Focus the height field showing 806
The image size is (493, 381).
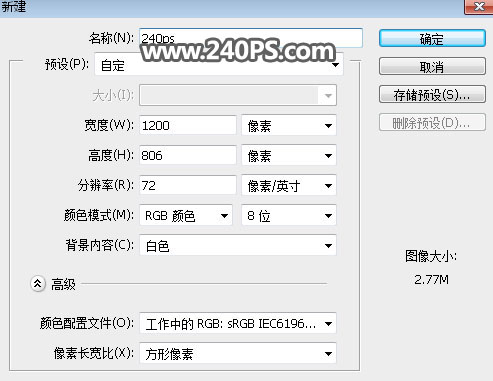[x=188, y=155]
